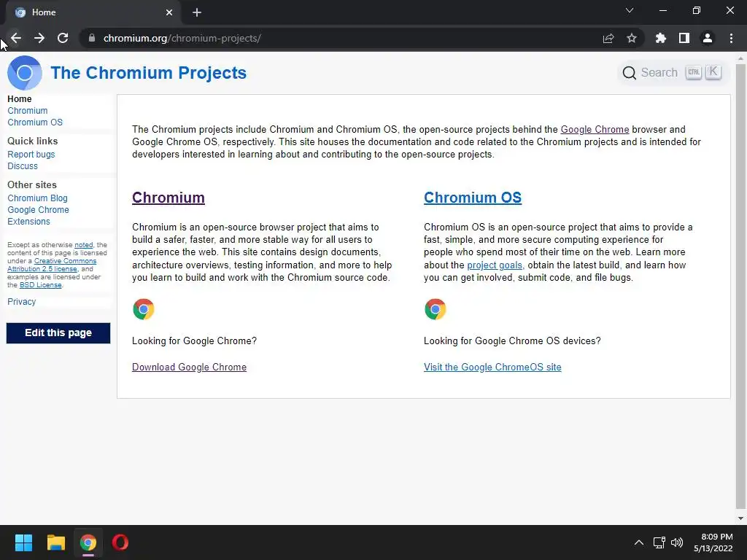Open the volume tray icon
This screenshot has width=747, height=560.
[x=676, y=542]
